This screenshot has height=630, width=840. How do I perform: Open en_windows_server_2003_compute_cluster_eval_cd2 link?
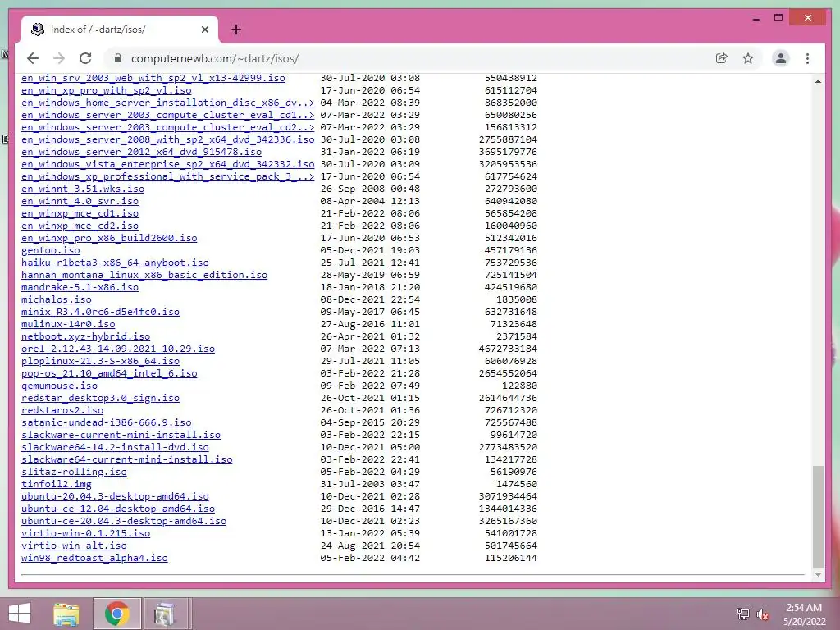pos(167,127)
